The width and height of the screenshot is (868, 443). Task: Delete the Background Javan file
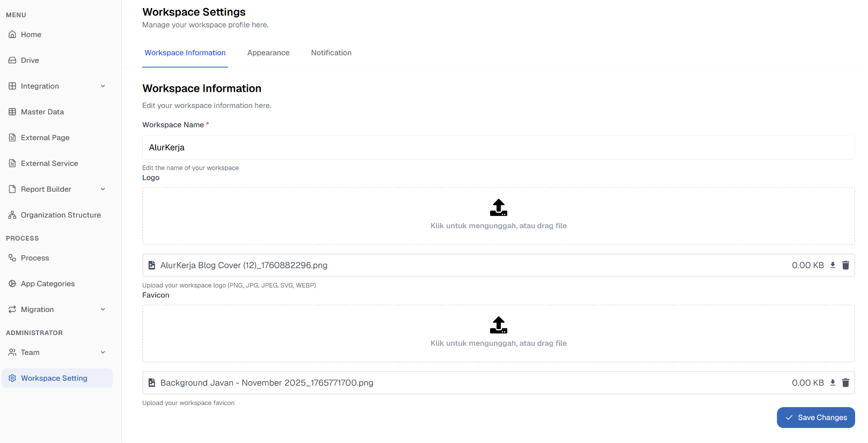[x=845, y=383]
